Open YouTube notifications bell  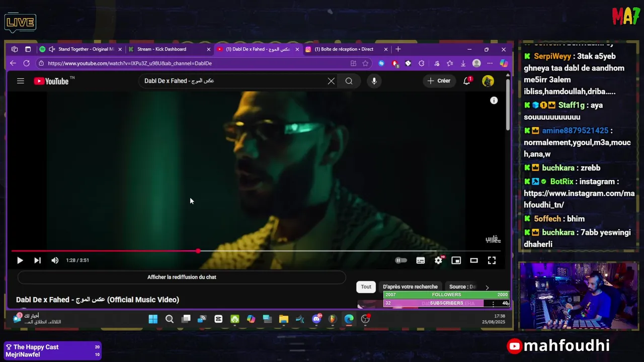click(467, 81)
